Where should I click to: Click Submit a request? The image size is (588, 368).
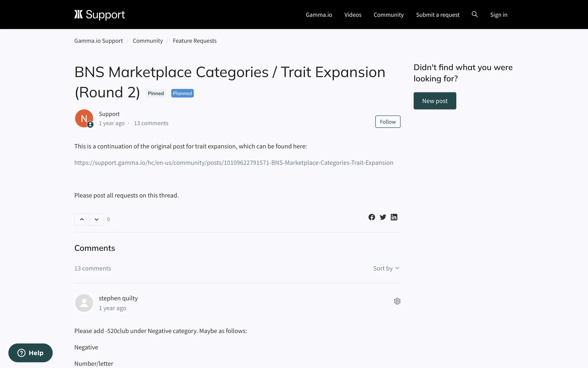click(x=438, y=15)
